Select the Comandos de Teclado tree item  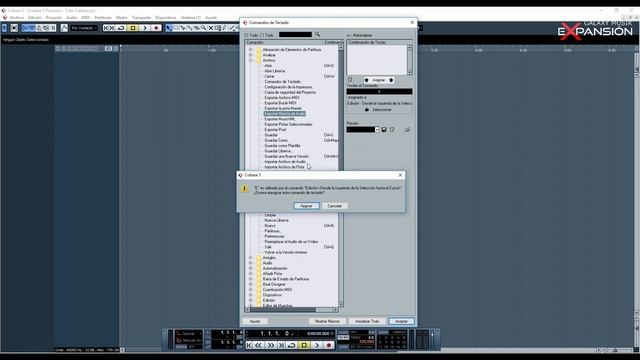(282, 82)
